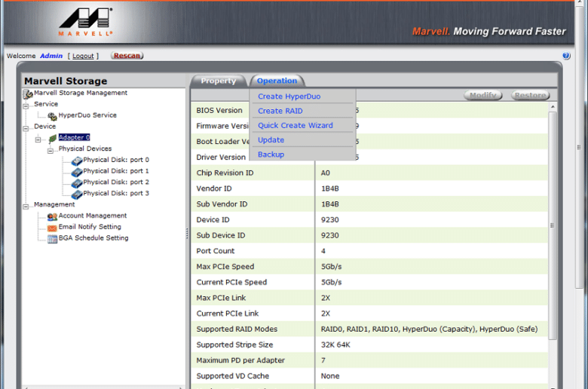Select Adapter 0 in the tree
This screenshot has width=588, height=389.
pyautogui.click(x=74, y=137)
